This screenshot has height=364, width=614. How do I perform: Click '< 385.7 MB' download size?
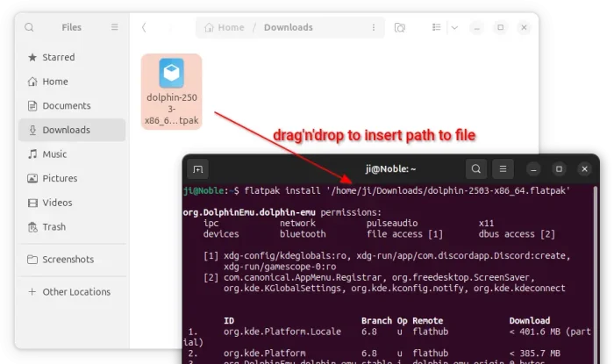(534, 353)
